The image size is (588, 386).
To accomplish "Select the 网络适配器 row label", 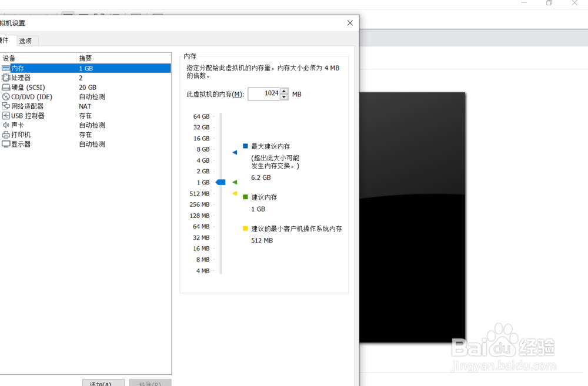I will (28, 106).
